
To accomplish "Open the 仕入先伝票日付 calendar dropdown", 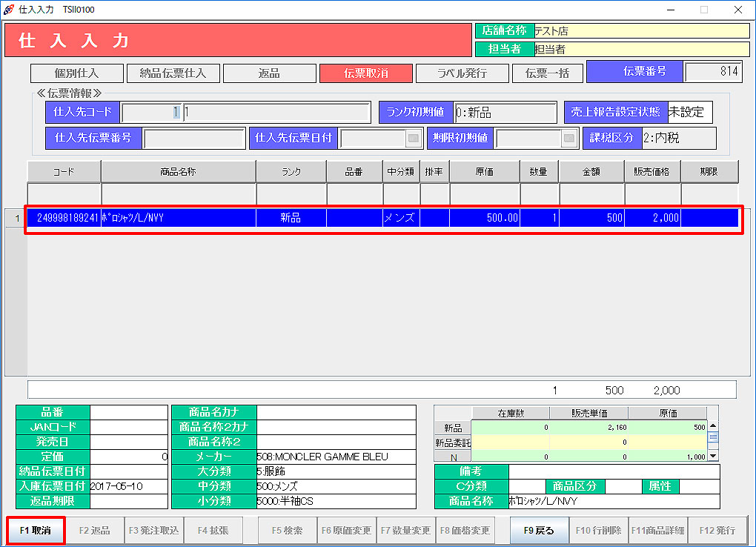I will (x=413, y=139).
